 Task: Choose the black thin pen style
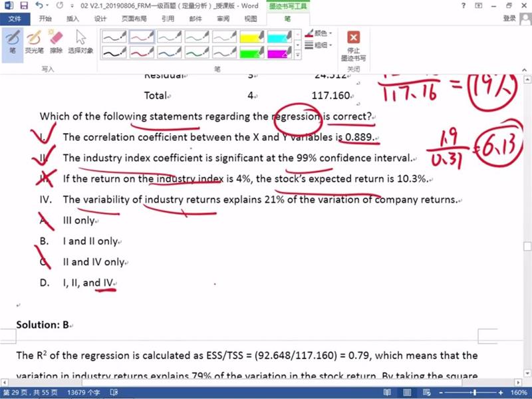click(x=114, y=37)
